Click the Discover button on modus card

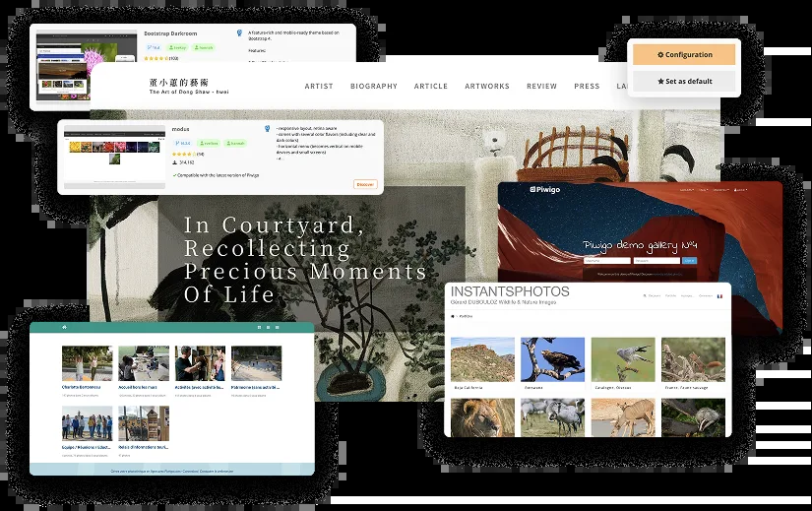click(x=365, y=184)
